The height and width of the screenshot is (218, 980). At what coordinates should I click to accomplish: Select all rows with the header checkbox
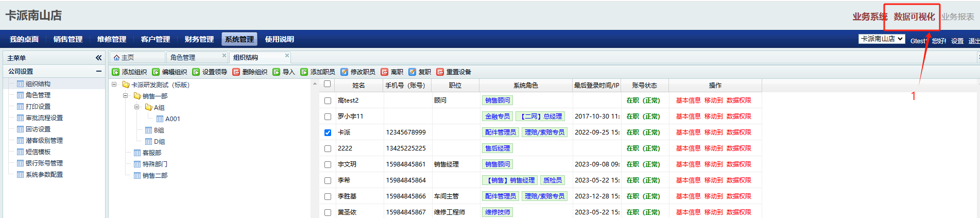tap(327, 84)
